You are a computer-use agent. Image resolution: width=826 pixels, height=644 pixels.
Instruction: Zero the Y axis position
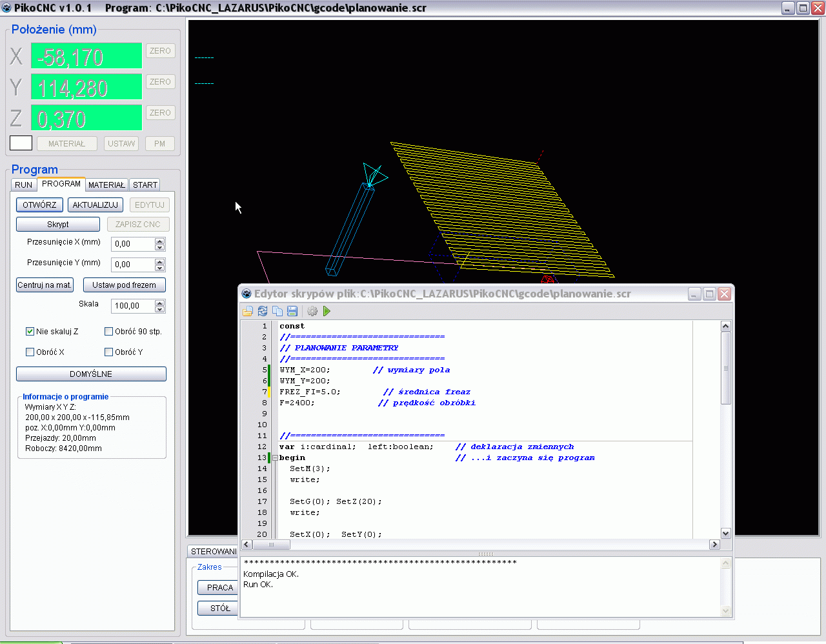(x=160, y=81)
